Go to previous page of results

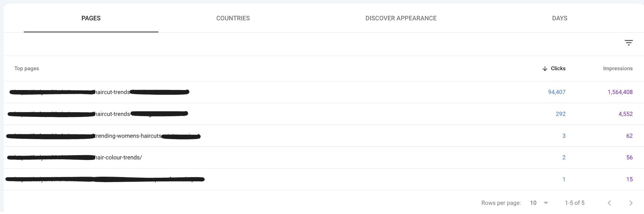click(609, 203)
